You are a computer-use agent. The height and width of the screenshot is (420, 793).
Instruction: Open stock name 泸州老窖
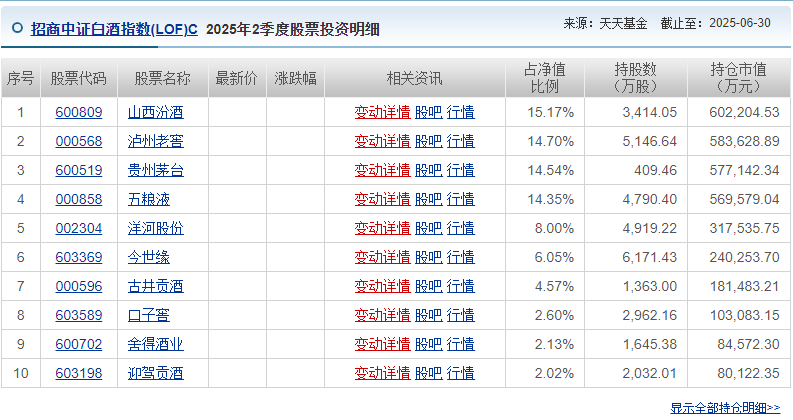click(x=156, y=141)
